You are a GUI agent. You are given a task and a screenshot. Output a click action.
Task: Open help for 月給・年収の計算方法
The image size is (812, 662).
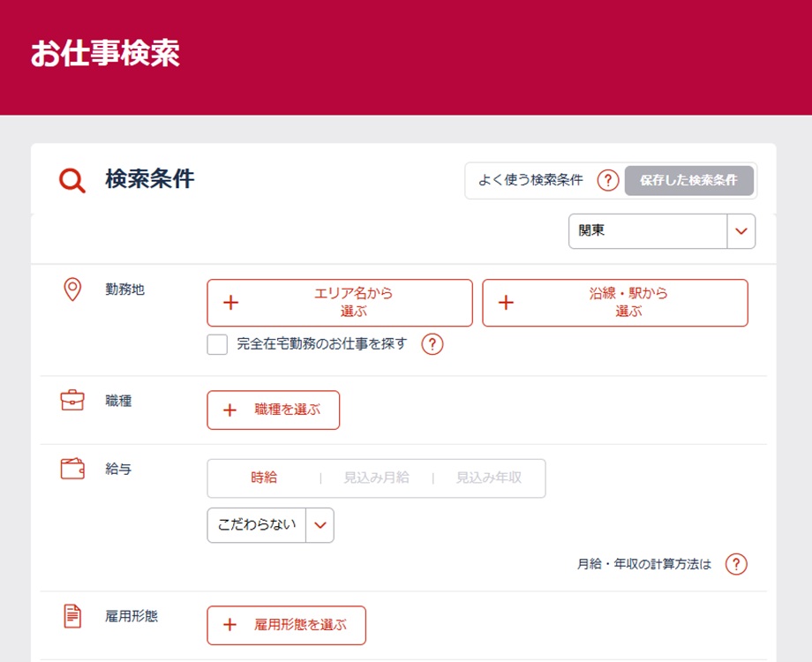[x=736, y=564]
